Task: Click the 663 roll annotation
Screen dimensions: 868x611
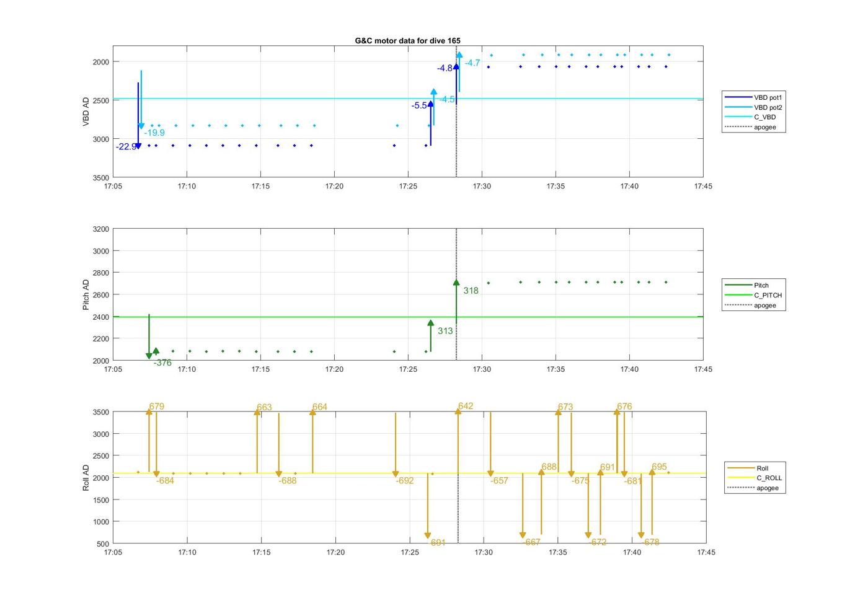Action: point(264,407)
